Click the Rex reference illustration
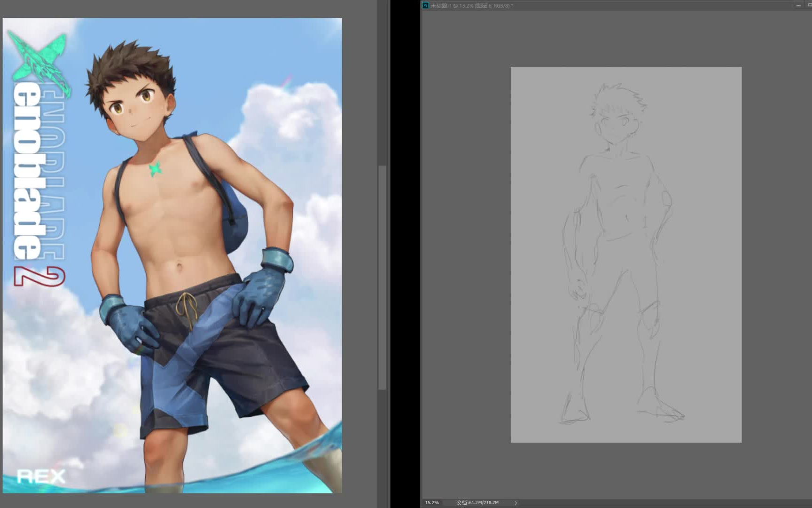This screenshot has width=812, height=508. coord(172,255)
